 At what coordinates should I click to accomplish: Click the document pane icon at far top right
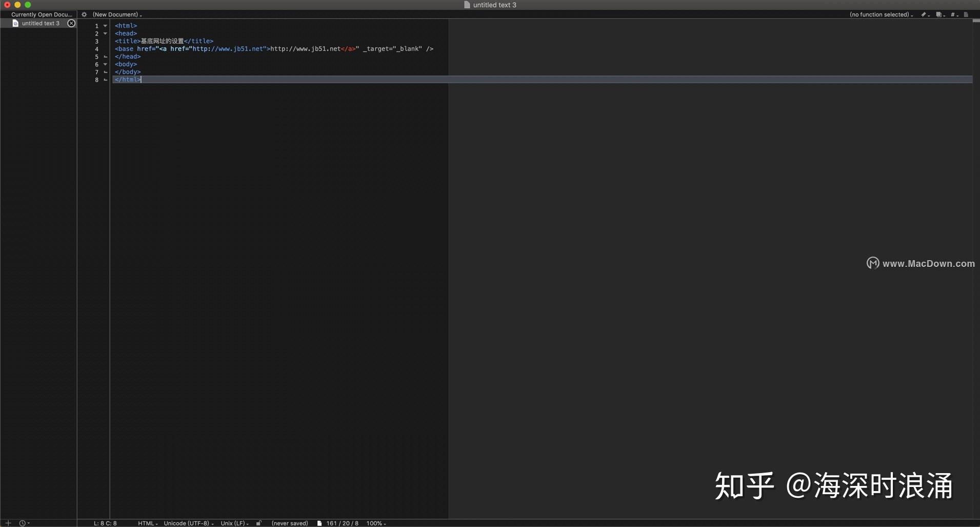point(967,14)
